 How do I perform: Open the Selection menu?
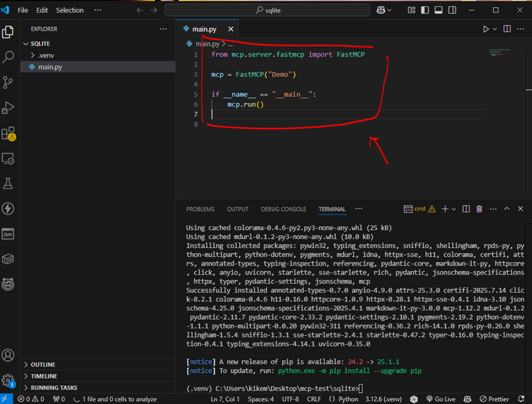tap(70, 10)
